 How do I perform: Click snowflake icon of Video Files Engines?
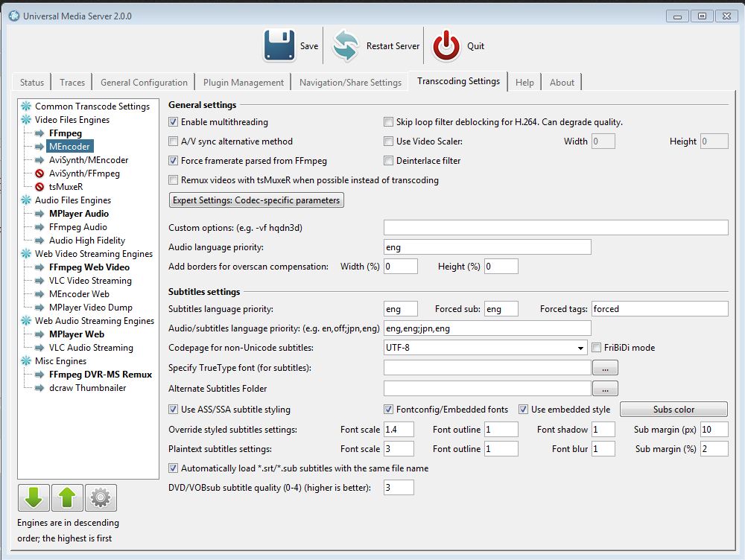point(26,119)
